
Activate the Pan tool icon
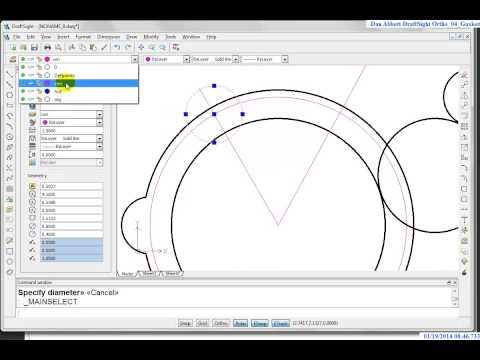coord(141,47)
